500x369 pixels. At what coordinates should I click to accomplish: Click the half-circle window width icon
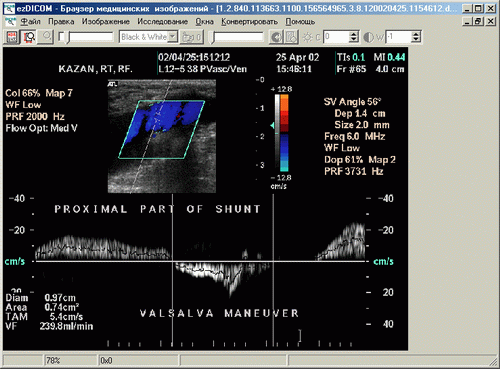[x=368, y=37]
